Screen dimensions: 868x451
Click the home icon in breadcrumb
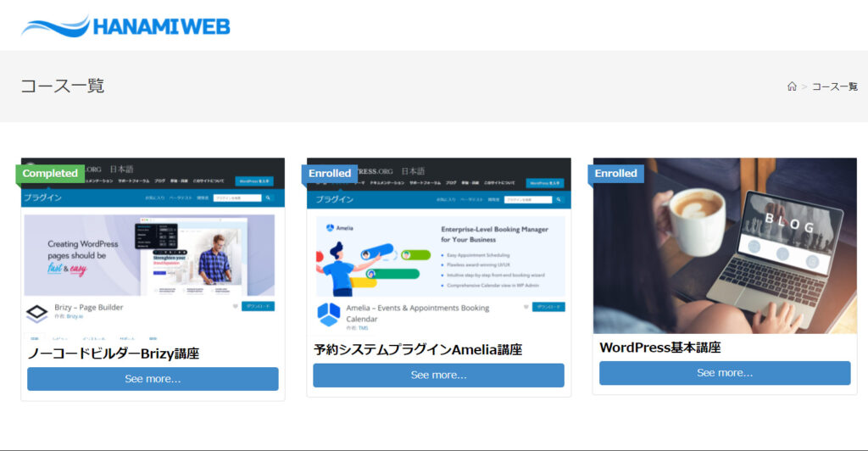792,86
